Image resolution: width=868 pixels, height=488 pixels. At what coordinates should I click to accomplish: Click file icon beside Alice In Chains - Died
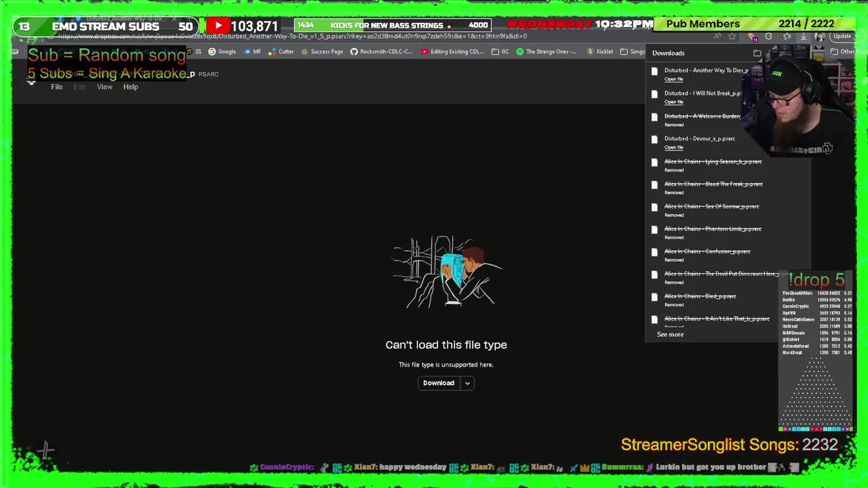click(x=654, y=297)
